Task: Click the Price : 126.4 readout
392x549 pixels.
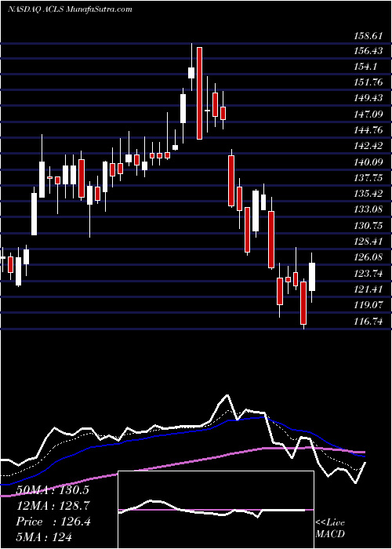Action: (53, 522)
